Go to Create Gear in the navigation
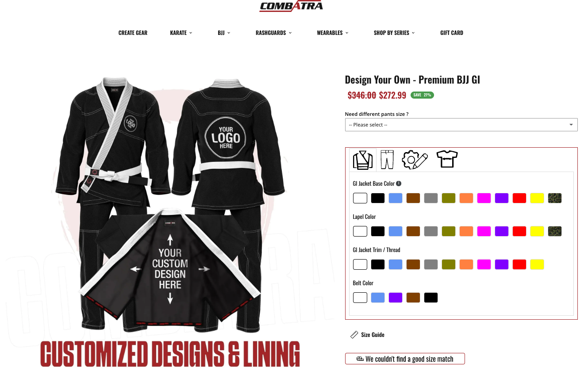Viewport: 588px width, 371px height. [x=133, y=33]
